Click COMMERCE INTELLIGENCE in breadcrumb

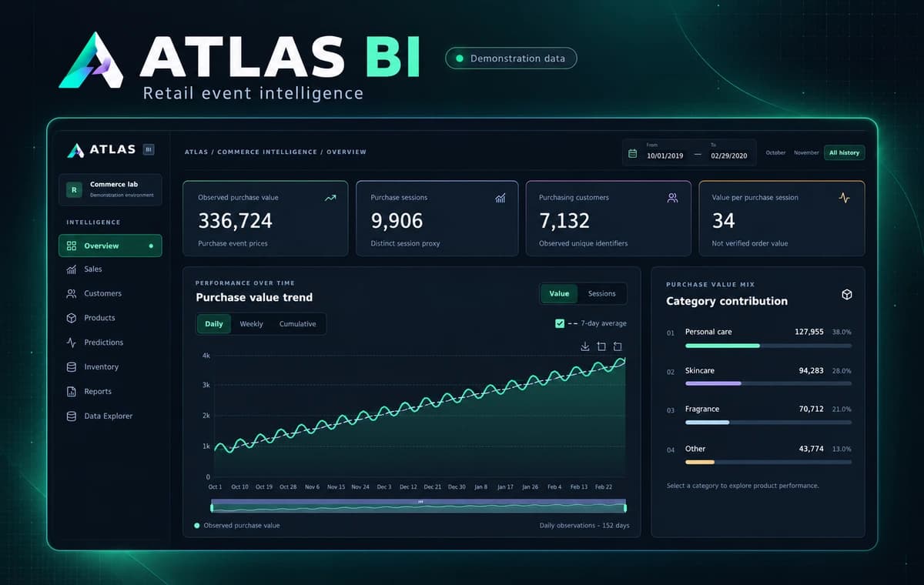pos(269,152)
